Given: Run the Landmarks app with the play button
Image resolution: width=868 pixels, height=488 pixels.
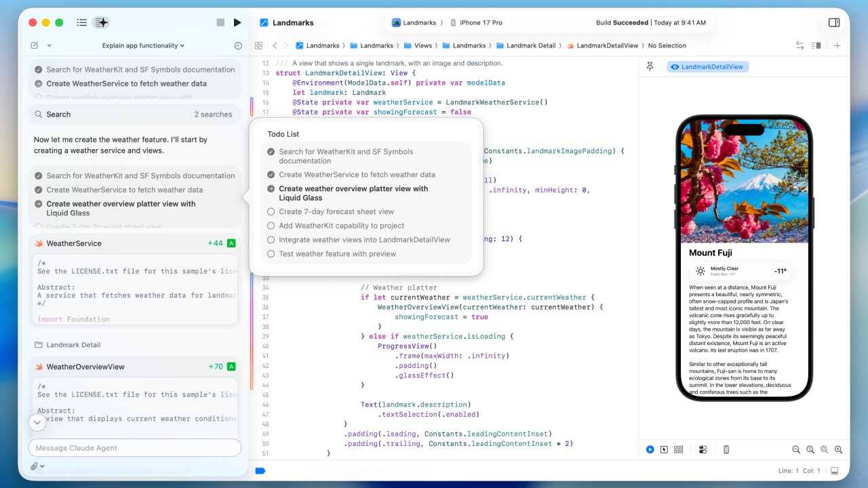Looking at the screenshot, I should pos(237,22).
